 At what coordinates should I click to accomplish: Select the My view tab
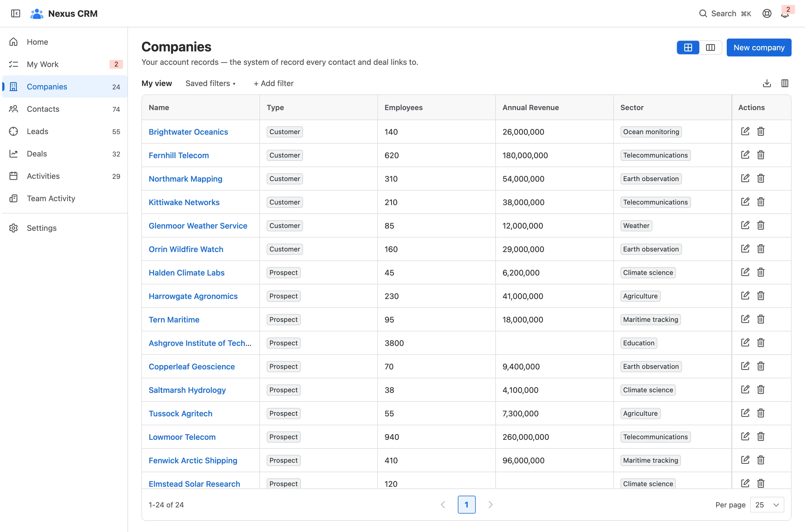157,84
